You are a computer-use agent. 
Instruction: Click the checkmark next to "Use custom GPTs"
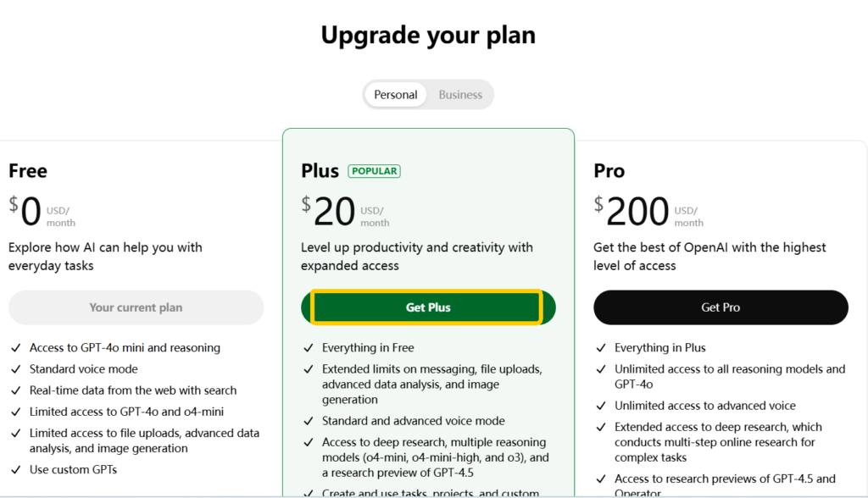click(x=15, y=469)
